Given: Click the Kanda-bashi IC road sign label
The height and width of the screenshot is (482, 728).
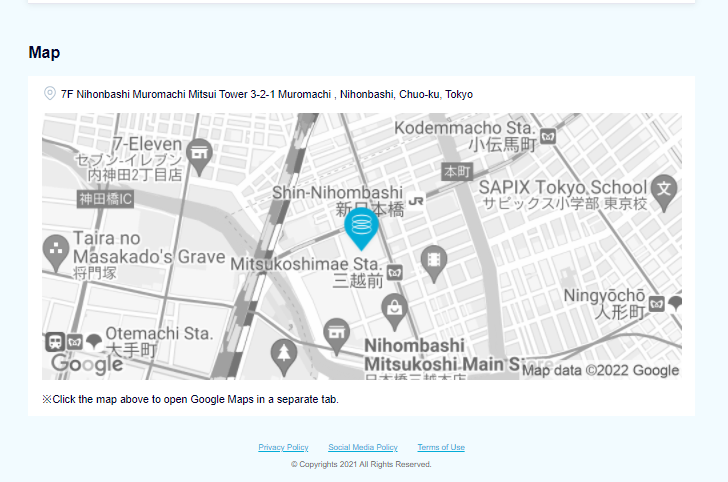Looking at the screenshot, I should point(105,199).
